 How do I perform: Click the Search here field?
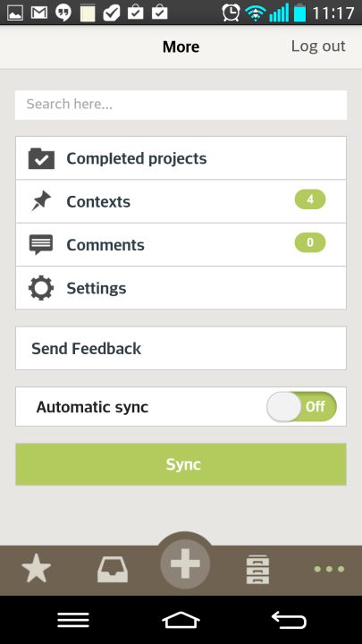click(x=181, y=106)
